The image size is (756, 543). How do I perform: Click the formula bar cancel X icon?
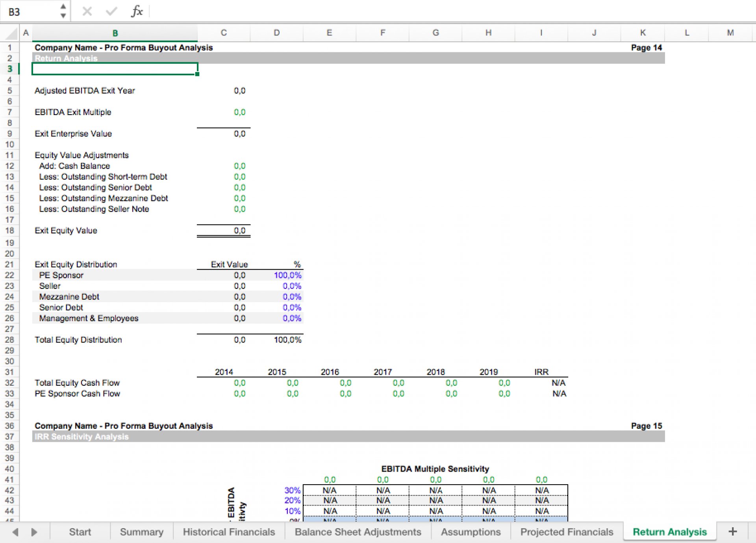point(87,11)
